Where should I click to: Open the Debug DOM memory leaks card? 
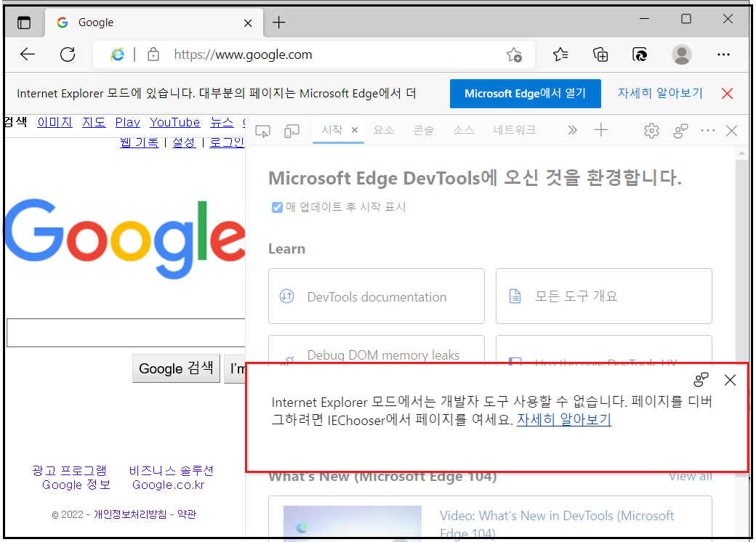[x=376, y=349]
